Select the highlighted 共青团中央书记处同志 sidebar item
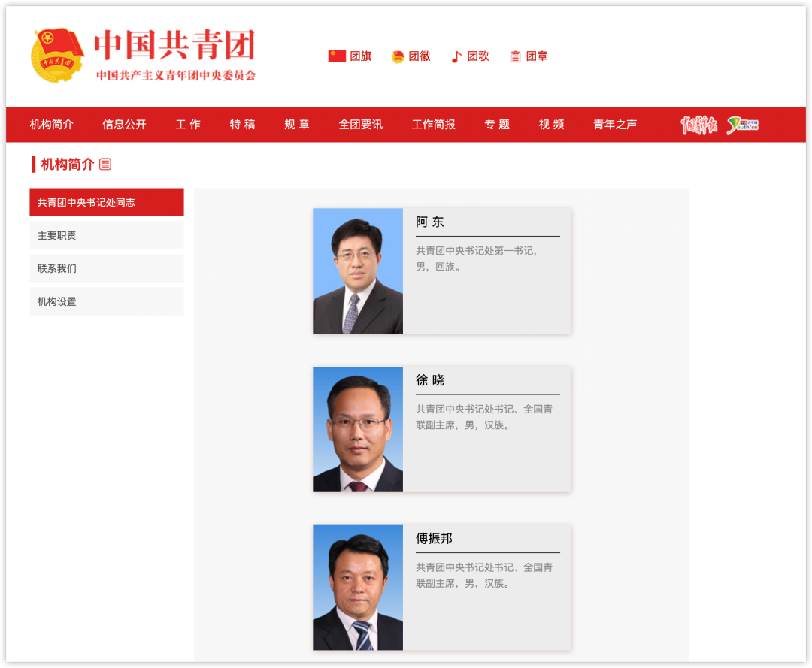812x668 pixels. [x=106, y=202]
